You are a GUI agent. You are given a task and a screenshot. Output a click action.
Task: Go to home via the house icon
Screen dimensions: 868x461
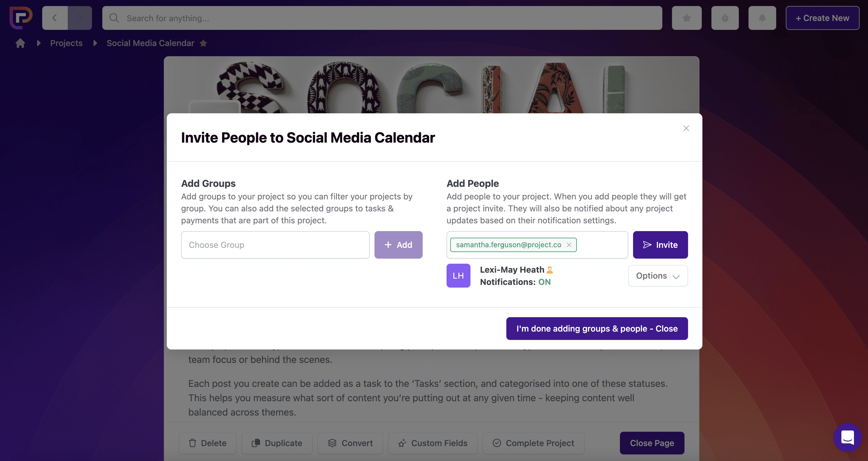click(20, 43)
